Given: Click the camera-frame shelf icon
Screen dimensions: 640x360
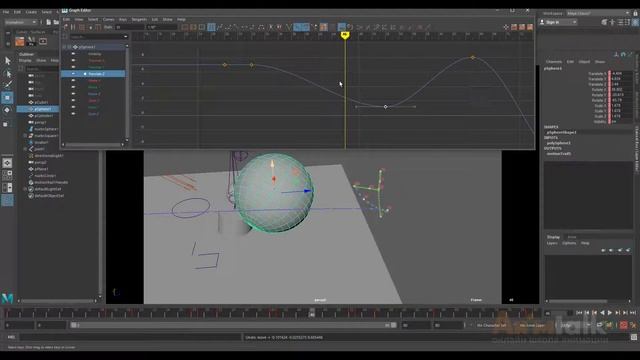Looking at the screenshot, I should pyautogui.click(x=43, y=41).
